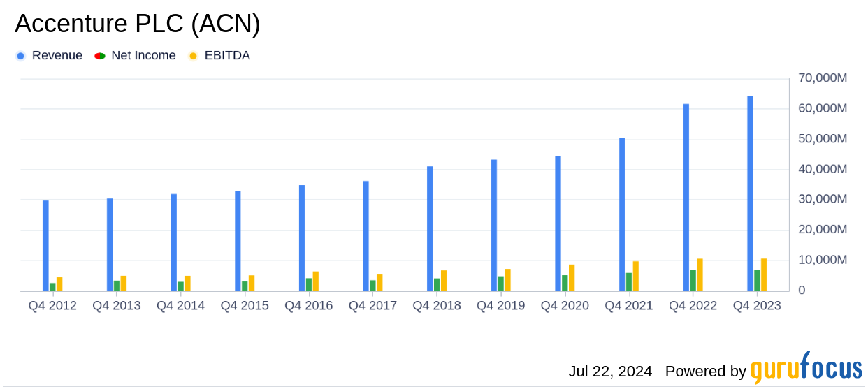The height and width of the screenshot is (389, 868).
Task: Click the Q4 2013 axis label
Action: 117,306
